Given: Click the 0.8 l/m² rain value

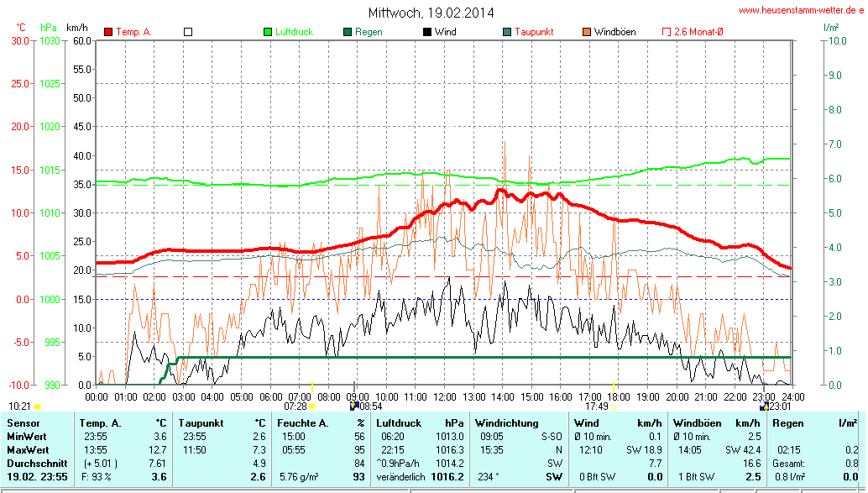Looking at the screenshot, I should (790, 476).
